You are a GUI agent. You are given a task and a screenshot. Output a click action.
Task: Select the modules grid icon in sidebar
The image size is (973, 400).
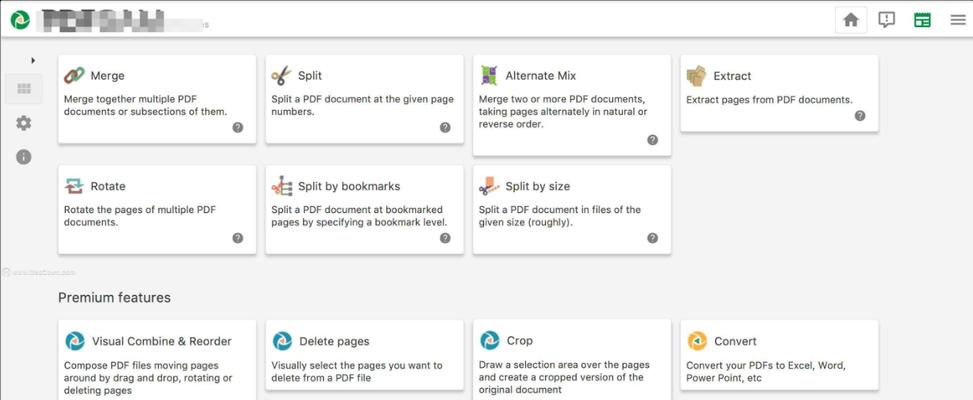24,89
